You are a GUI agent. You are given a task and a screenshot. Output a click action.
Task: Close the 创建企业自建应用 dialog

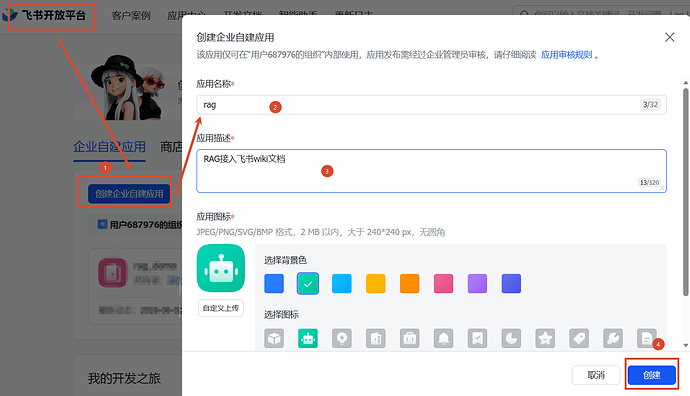670,37
